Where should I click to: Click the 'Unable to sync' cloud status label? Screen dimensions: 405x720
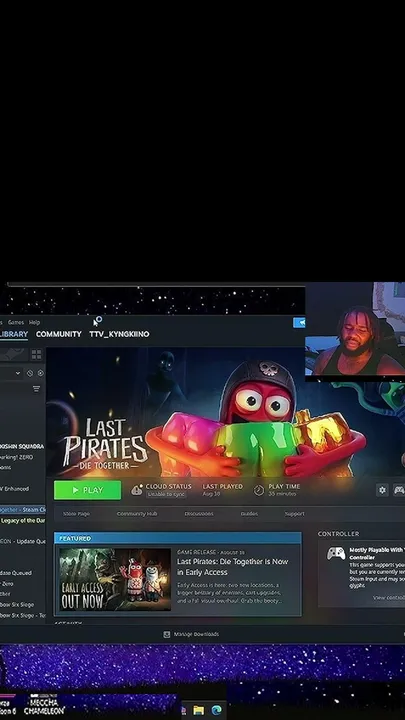point(166,495)
